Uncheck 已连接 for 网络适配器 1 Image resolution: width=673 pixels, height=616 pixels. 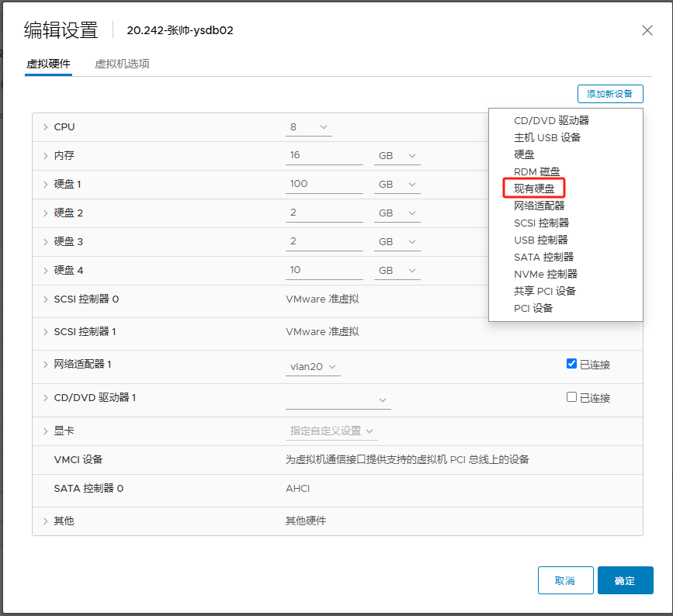point(571,364)
